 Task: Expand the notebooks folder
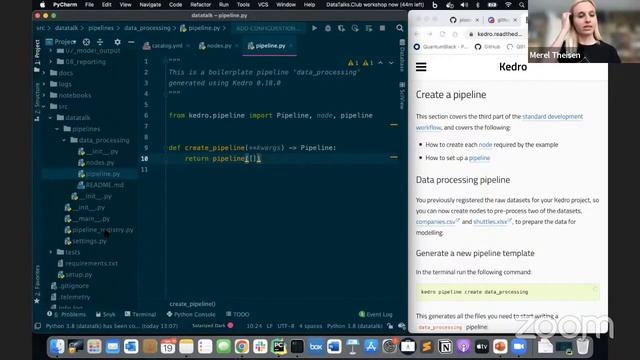[x=44, y=95]
